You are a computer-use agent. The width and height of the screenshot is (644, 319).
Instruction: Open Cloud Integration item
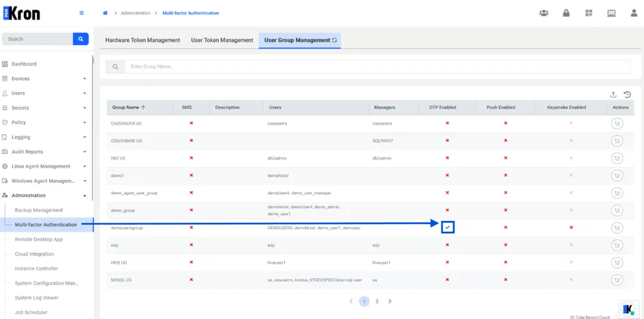tap(35, 254)
